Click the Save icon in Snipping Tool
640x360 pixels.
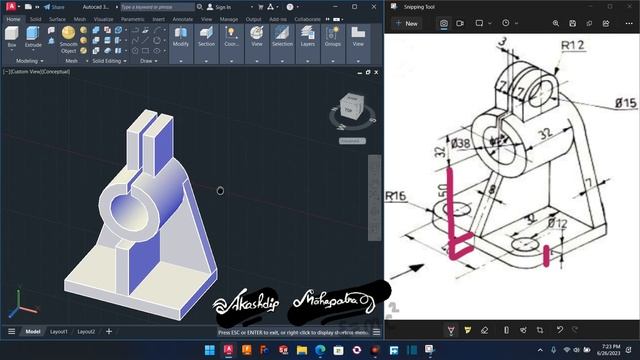573,23
